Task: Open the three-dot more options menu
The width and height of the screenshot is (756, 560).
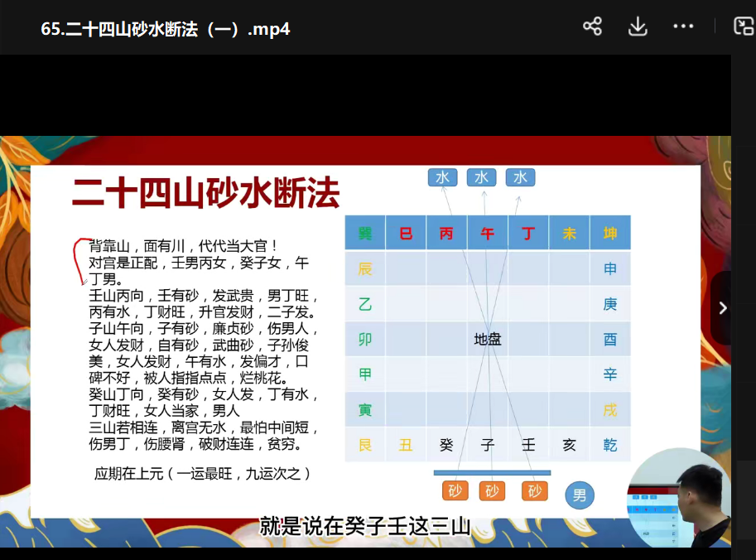Action: tap(683, 27)
